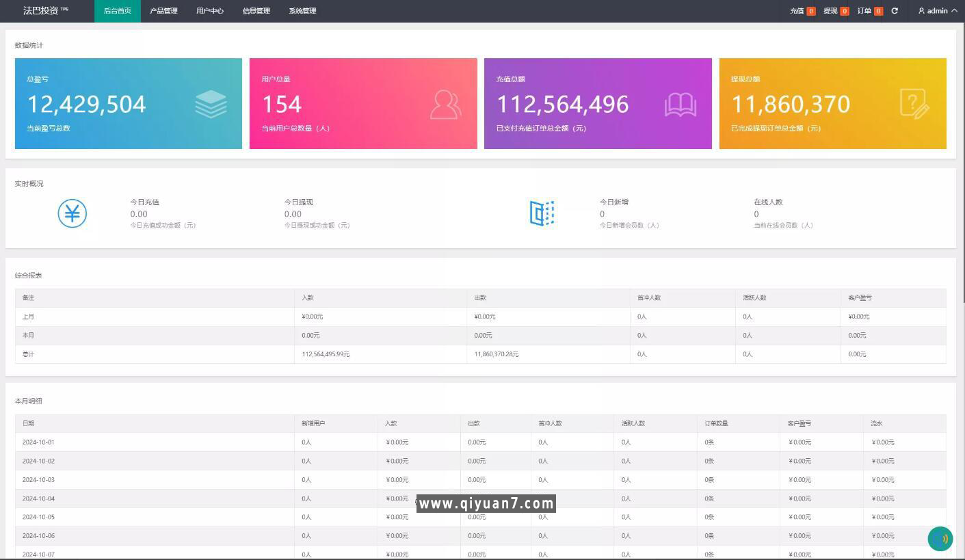Select the 后台首页 tab
Screen dimensions: 965x560
click(118, 11)
